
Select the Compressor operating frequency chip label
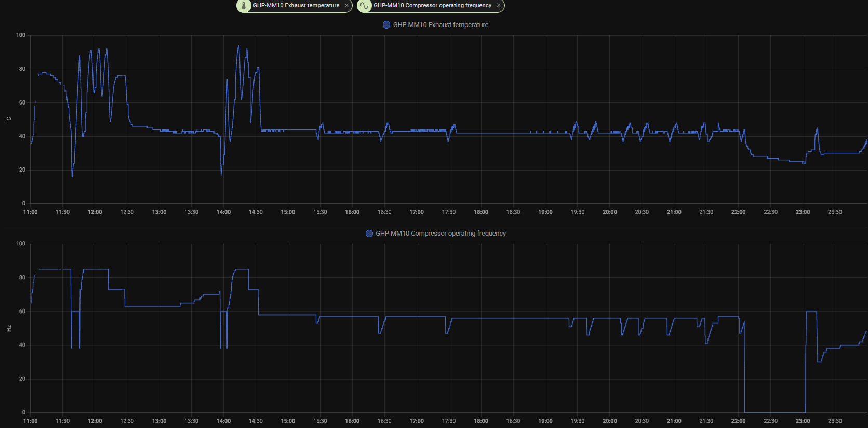click(x=432, y=6)
